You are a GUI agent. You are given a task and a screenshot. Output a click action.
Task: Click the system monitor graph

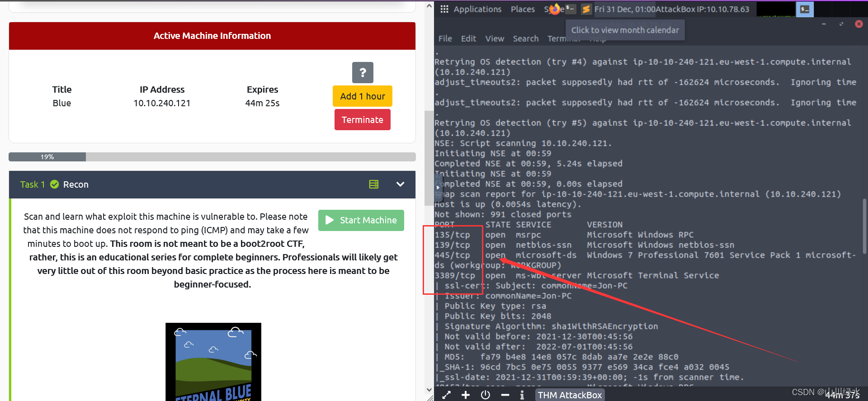[776, 9]
